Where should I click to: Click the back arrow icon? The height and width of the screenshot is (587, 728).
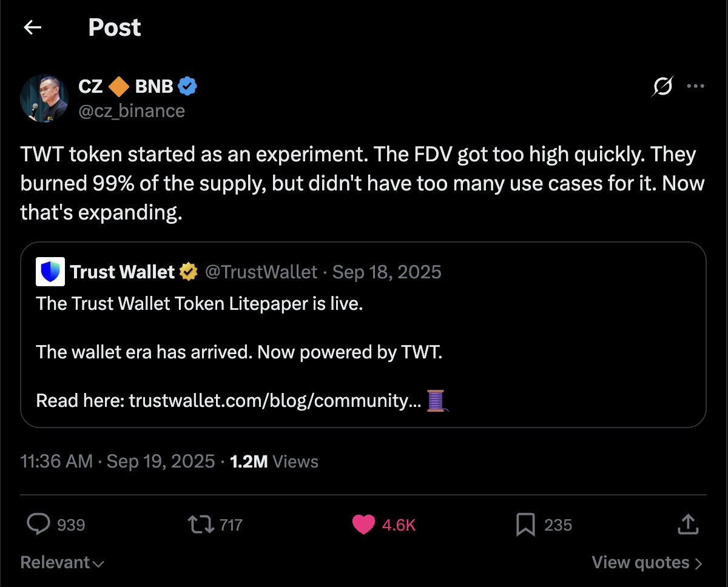point(32,27)
